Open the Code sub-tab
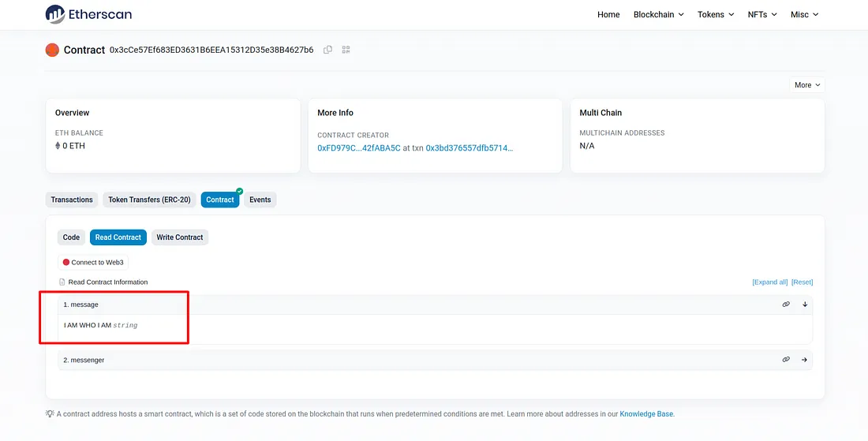The image size is (868, 441). click(71, 237)
